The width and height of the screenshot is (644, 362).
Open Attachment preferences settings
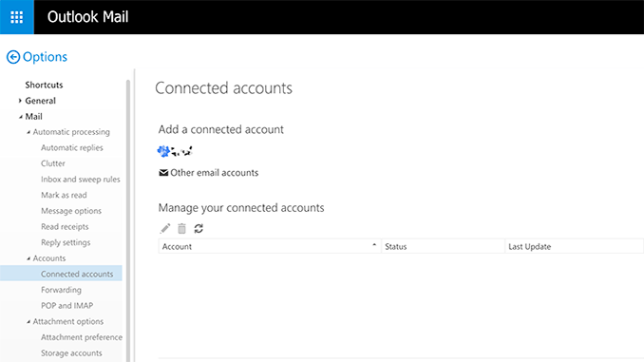[82, 337]
